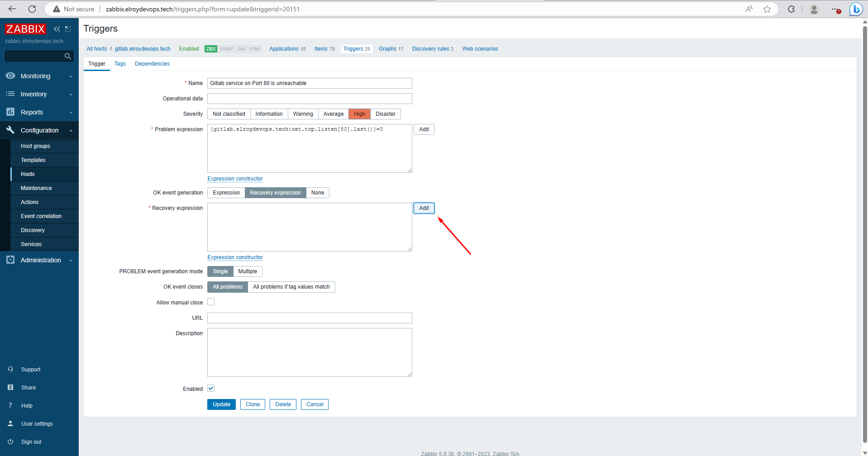Click the User settings person icon
This screenshot has height=456, width=868.
click(x=10, y=423)
